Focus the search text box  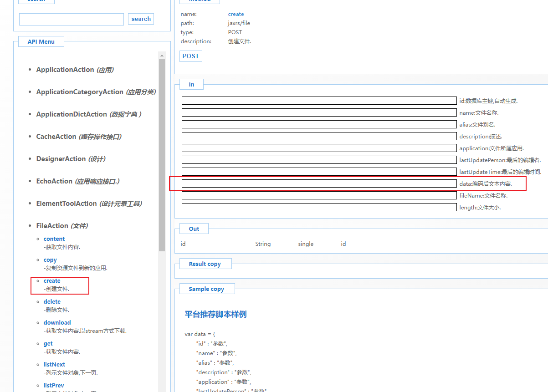[x=72, y=19]
